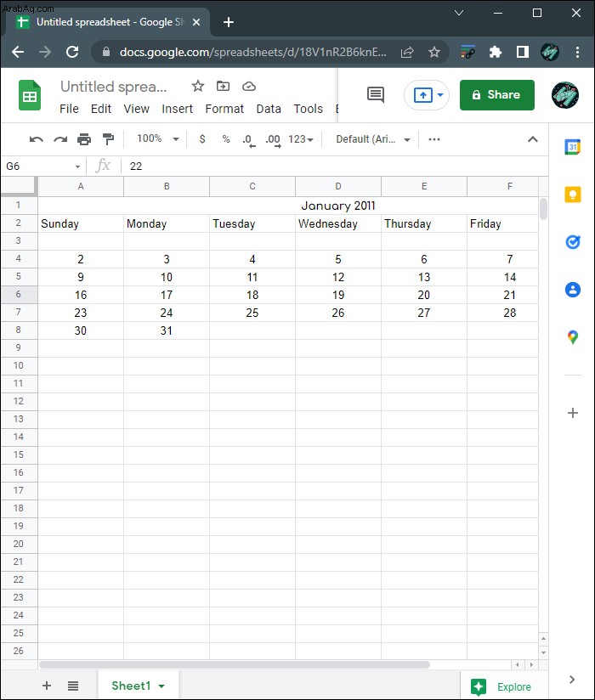
Task: Click the horizontal scrollbar thumb
Action: 235,664
